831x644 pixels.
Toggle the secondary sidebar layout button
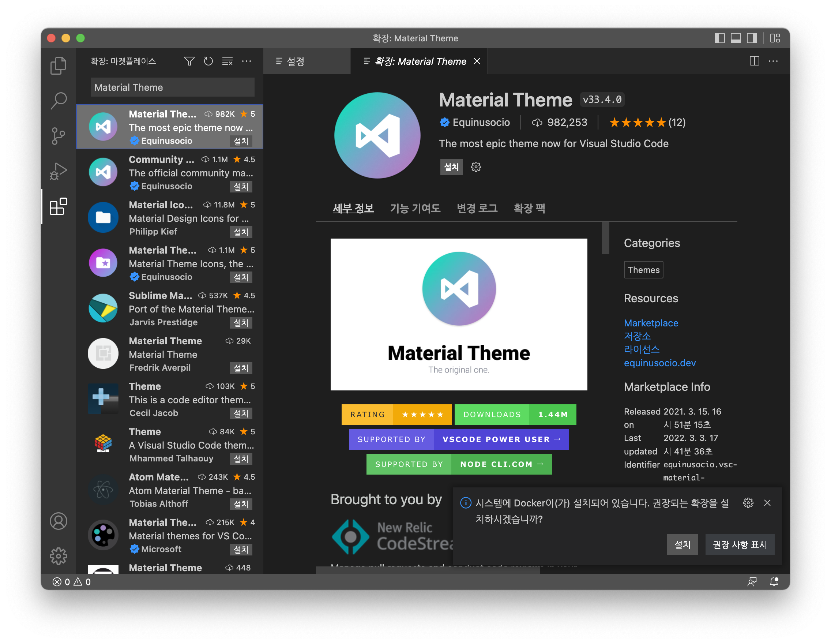[752, 38]
